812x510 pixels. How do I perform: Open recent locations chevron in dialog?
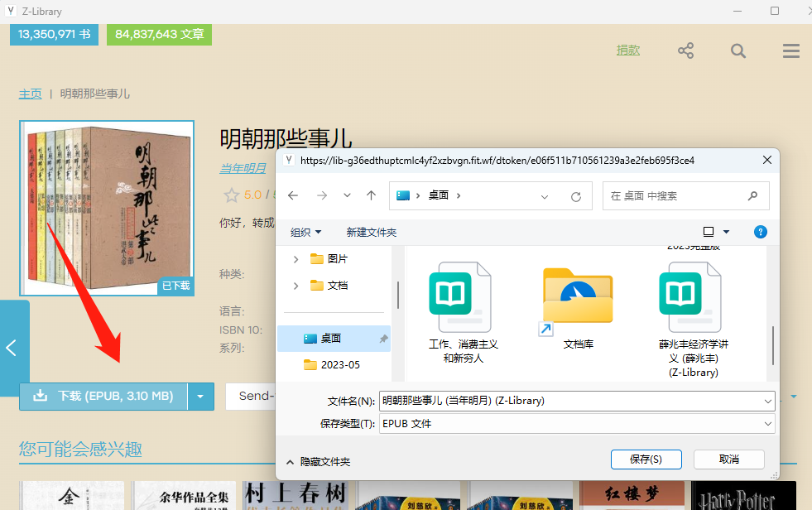pyautogui.click(x=347, y=195)
